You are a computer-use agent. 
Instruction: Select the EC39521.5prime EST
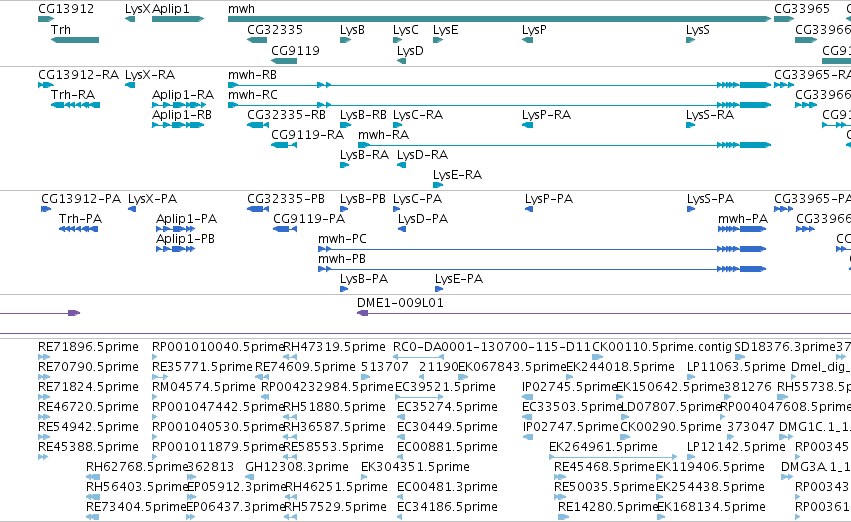point(421,397)
